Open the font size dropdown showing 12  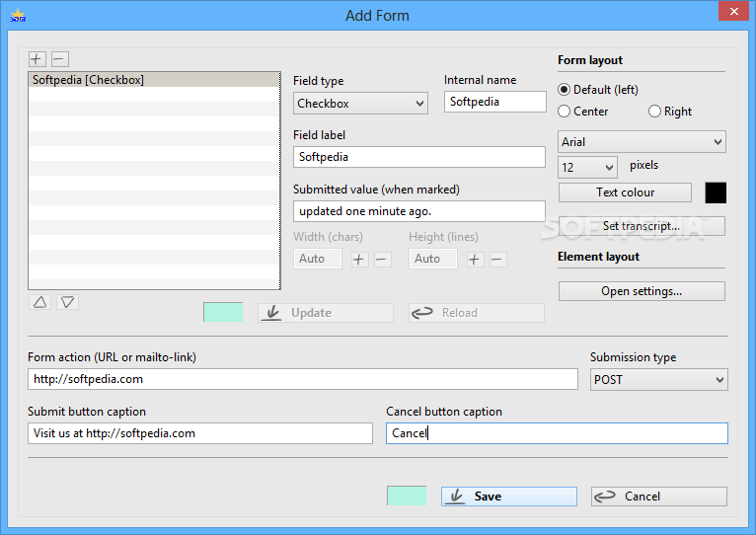(x=587, y=167)
